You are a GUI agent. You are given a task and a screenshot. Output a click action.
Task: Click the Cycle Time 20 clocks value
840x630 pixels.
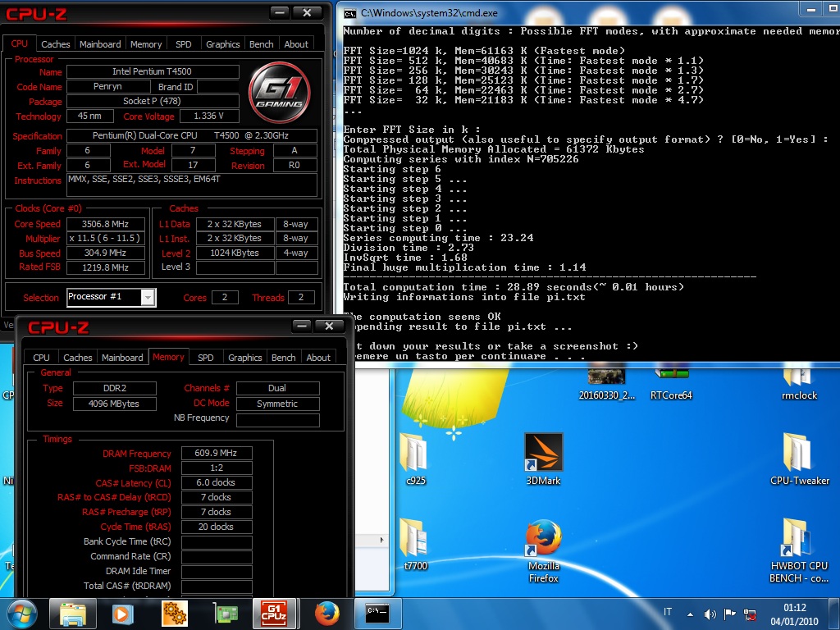[216, 527]
